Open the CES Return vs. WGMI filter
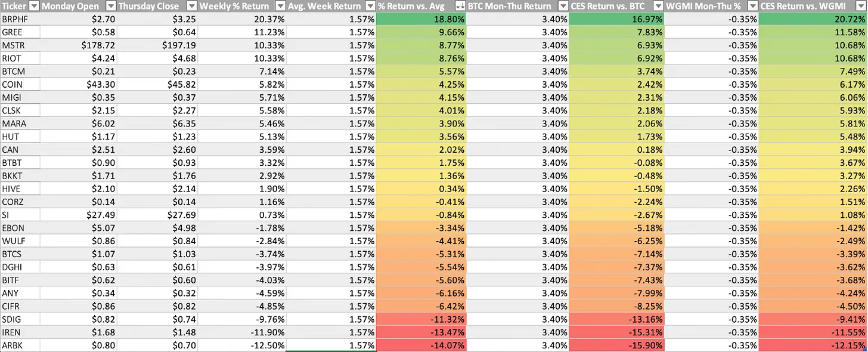Viewport: 868px width, 352px height. (x=861, y=6)
